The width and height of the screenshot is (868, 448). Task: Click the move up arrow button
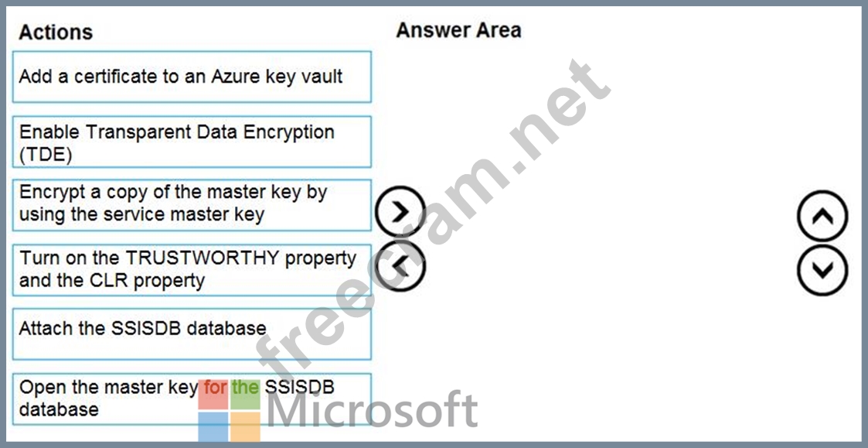(x=822, y=217)
